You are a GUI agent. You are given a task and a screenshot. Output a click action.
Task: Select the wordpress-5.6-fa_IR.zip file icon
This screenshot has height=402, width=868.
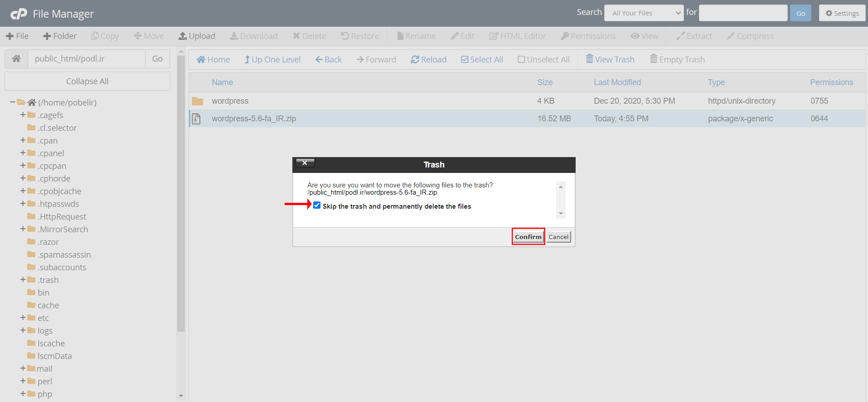(196, 119)
